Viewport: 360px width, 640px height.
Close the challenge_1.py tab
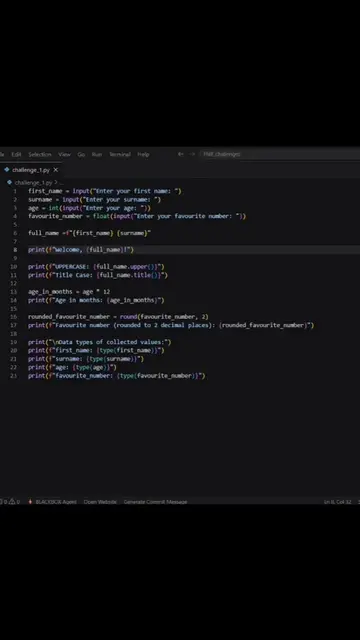point(56,170)
